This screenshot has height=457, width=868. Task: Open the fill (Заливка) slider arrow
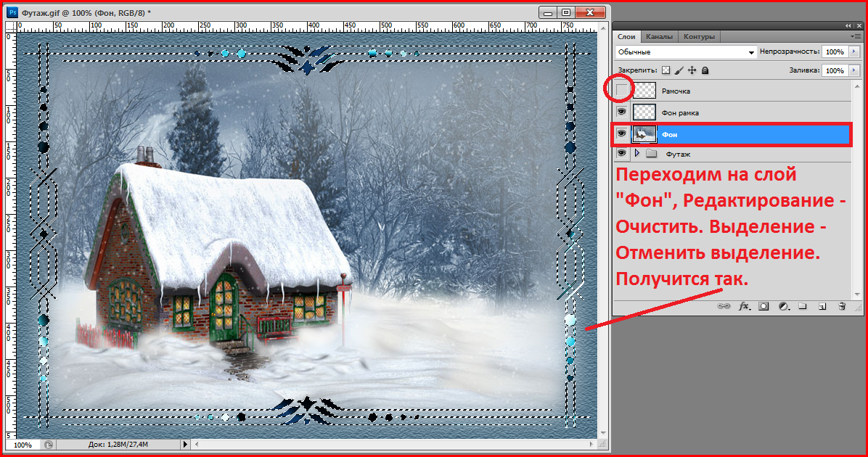point(854,70)
